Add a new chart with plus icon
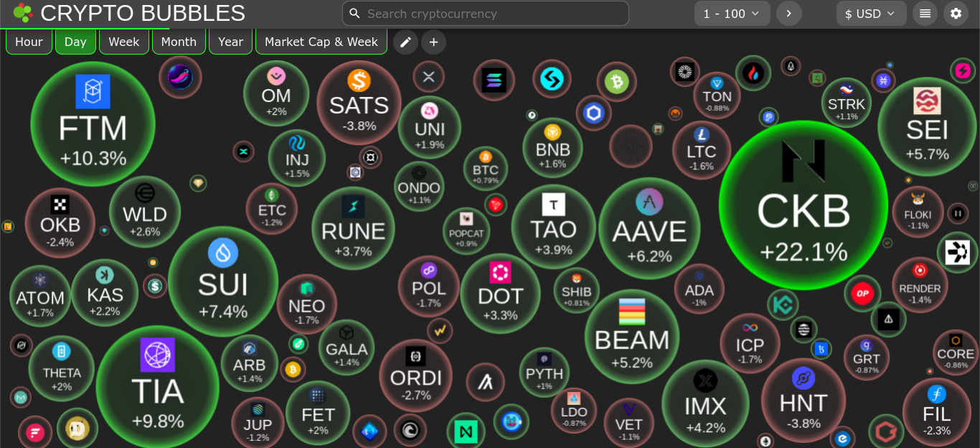Screen dimensions: 980x448 tap(433, 42)
